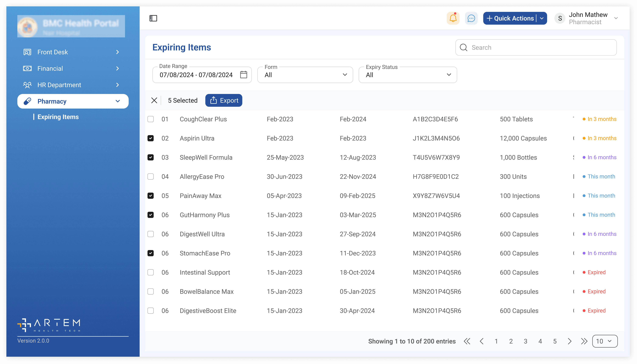Jump to the last page arrow
The image size is (637, 364).
pos(584,341)
